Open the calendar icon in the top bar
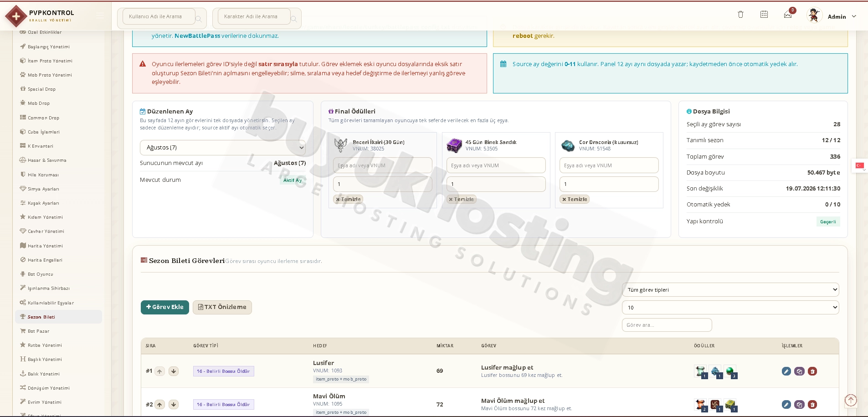Screen dimensions: 868x417 [764, 15]
